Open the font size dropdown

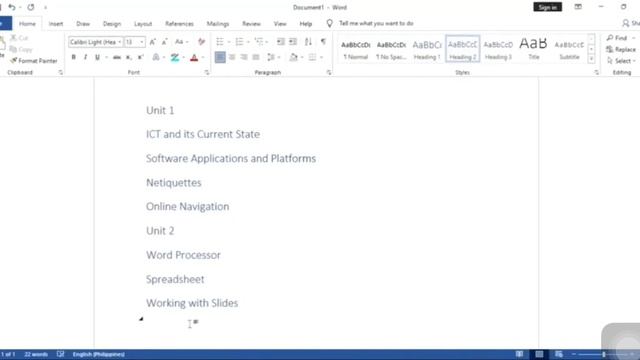142,42
